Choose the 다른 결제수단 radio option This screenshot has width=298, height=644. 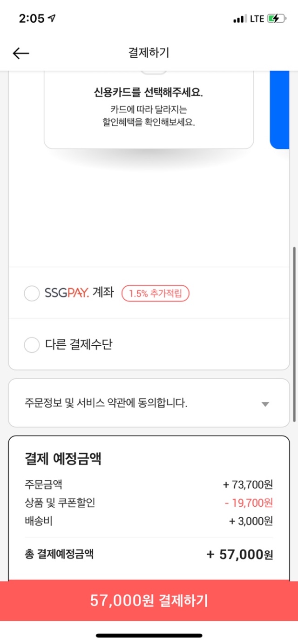(x=32, y=345)
